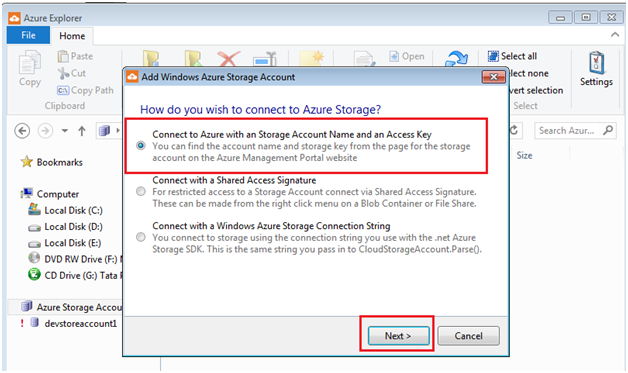Image resolution: width=628 pixels, height=373 pixels.
Task: Click the Search Azure input field
Action: point(575,131)
